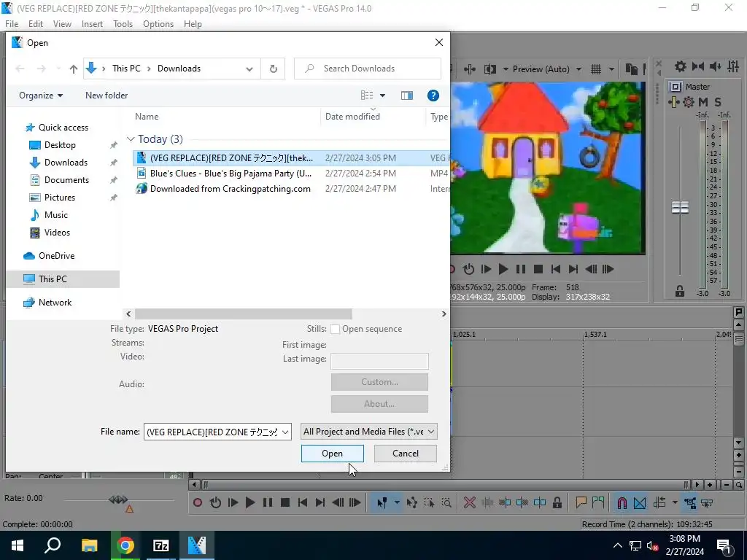
Task: Click Copy Snapshot icon in preview toolbar
Action: coord(631,69)
